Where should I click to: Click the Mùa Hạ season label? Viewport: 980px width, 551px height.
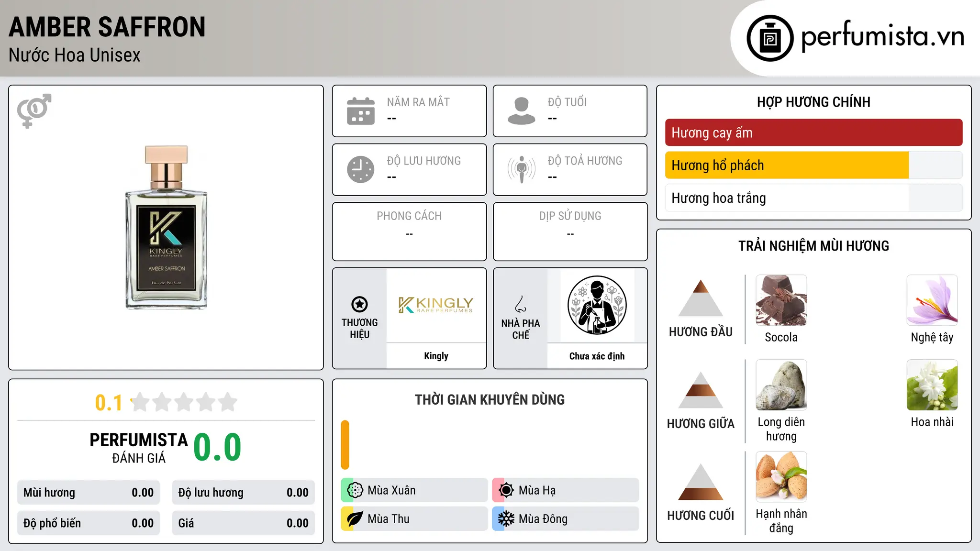tap(537, 490)
